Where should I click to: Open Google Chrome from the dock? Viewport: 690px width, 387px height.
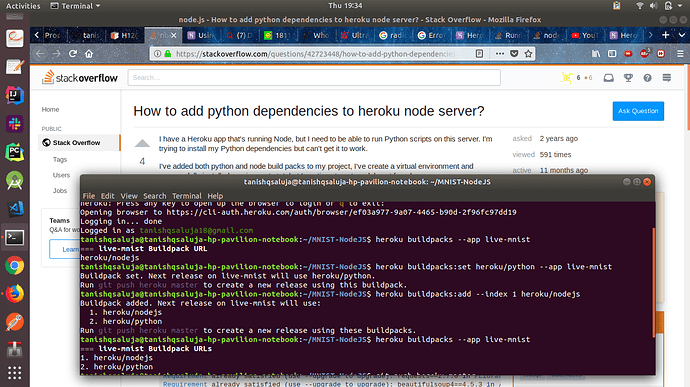coord(15,265)
